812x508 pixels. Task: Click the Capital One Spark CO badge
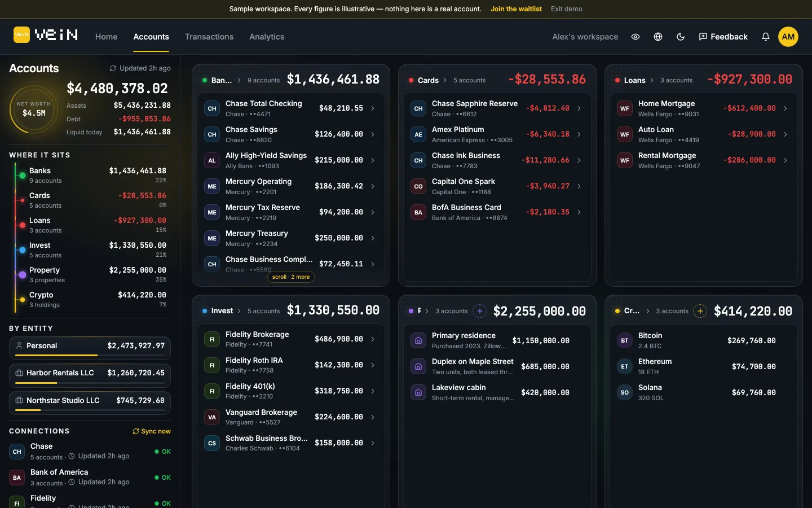click(418, 186)
